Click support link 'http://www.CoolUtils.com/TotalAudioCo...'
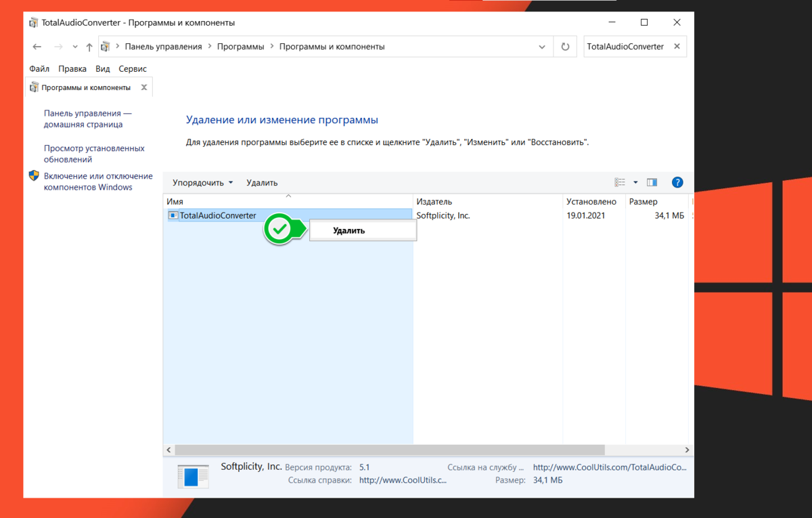The image size is (812, 518). pos(610,467)
